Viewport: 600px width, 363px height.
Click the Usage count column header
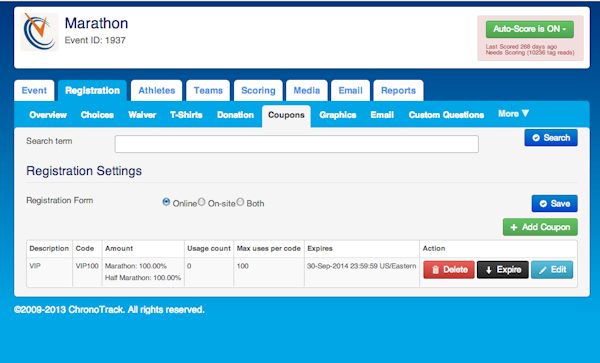[209, 248]
